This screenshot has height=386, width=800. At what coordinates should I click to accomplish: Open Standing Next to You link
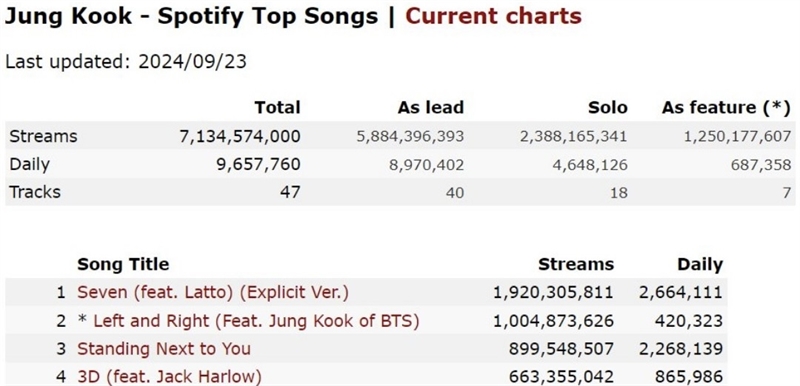click(164, 349)
